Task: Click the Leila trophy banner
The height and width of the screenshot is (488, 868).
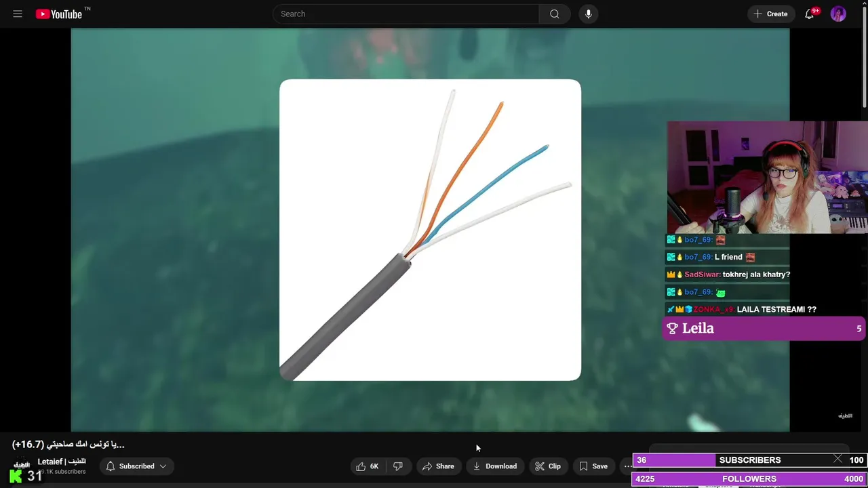Action: [764, 329]
